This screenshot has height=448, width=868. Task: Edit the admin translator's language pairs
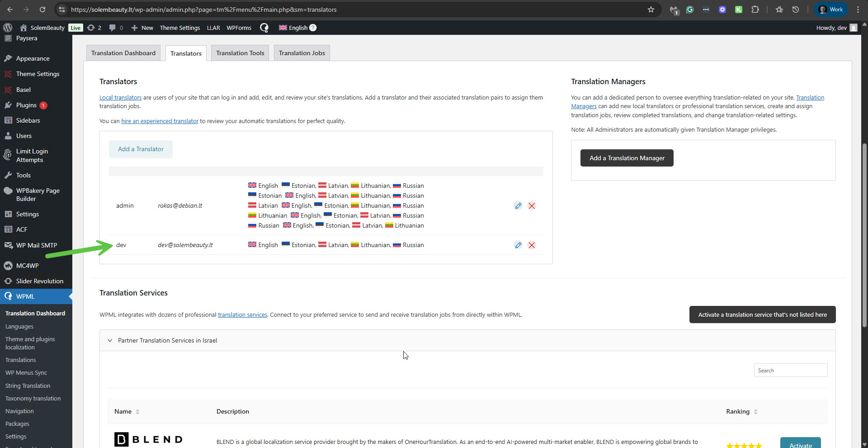(x=518, y=206)
